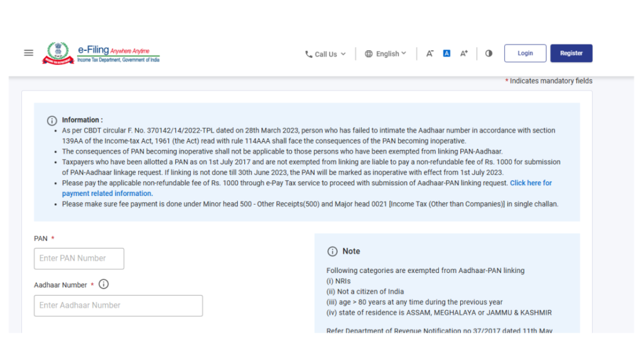Viewport: 643px width, 364px height.
Task: Reset text size with the highlighted A icon
Action: 446,53
